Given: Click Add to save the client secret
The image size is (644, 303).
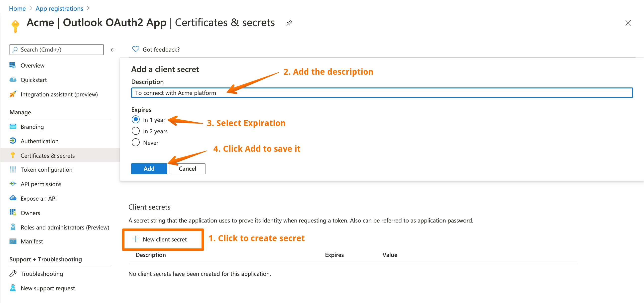Looking at the screenshot, I should [x=149, y=168].
